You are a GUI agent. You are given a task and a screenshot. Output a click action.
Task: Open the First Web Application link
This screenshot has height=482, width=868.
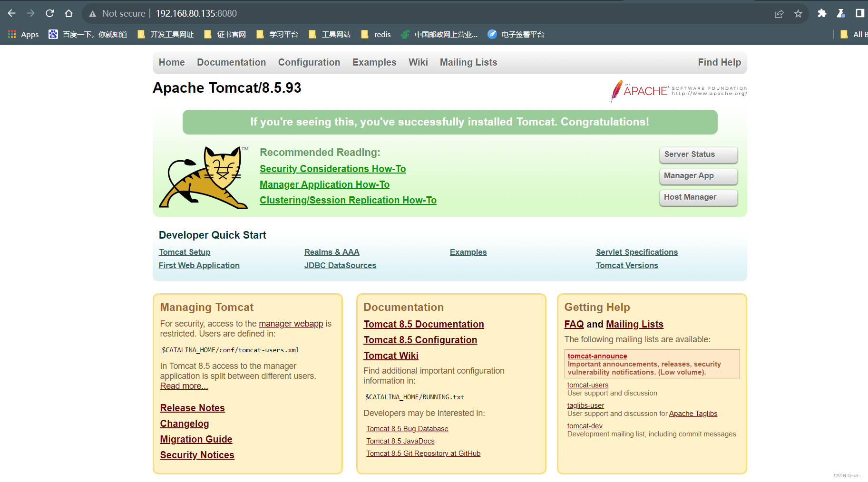pyautogui.click(x=199, y=265)
